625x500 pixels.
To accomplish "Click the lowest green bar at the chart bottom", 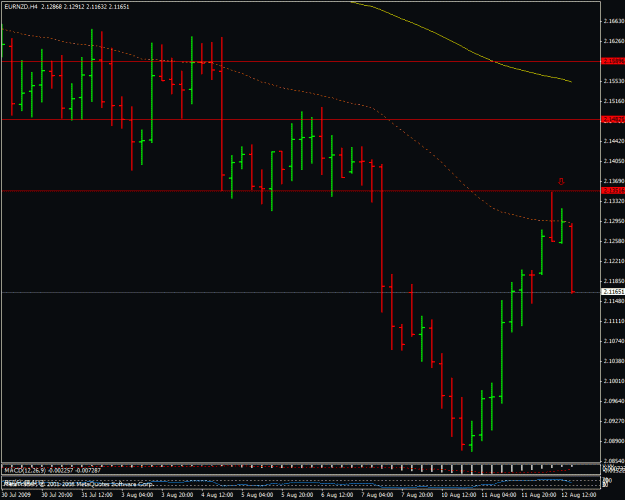I will coord(472,436).
